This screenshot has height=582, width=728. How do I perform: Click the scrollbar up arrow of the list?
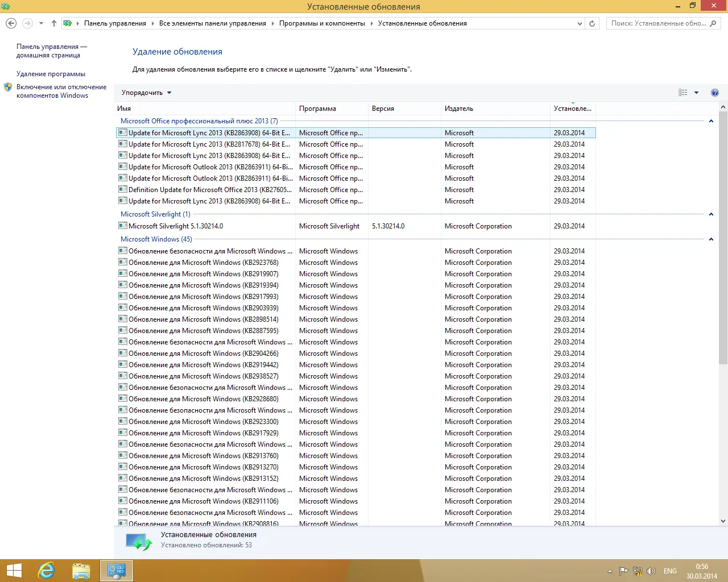point(723,107)
